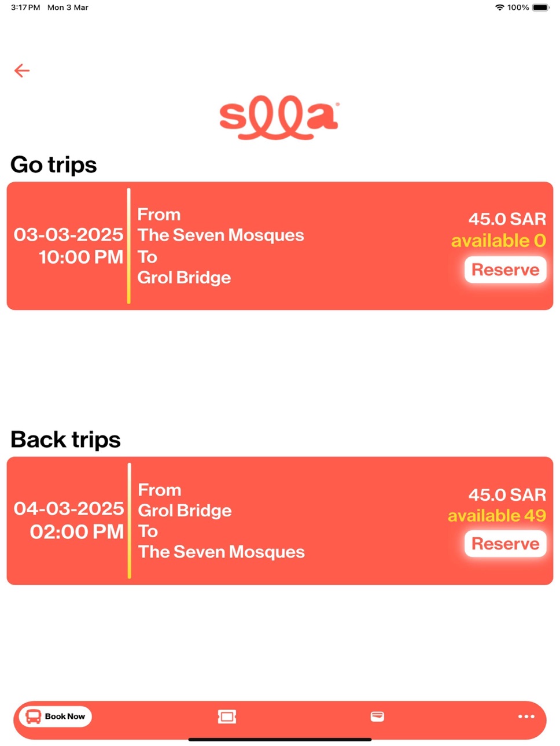Click The Seven Mosques origin text
The height and width of the screenshot is (746, 560).
(x=220, y=235)
